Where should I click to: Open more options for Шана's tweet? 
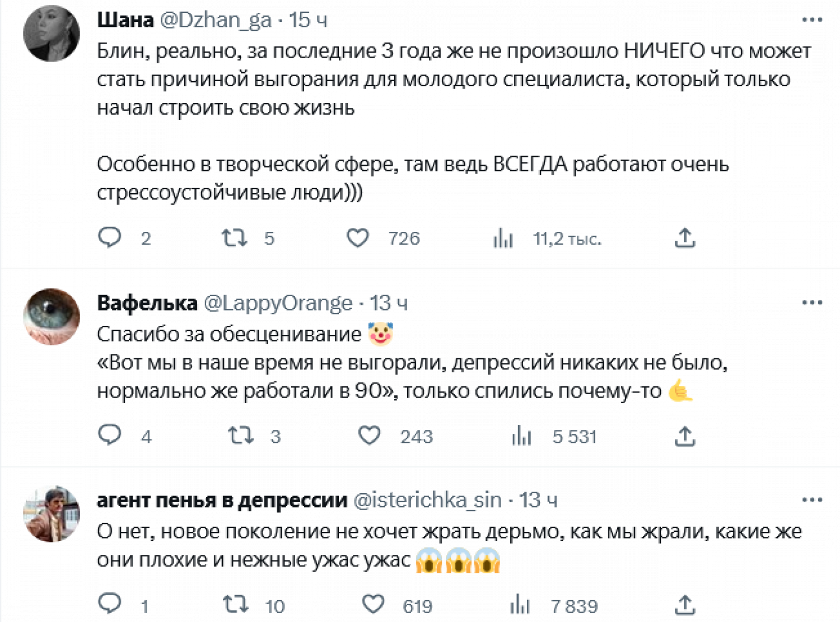[x=812, y=20]
